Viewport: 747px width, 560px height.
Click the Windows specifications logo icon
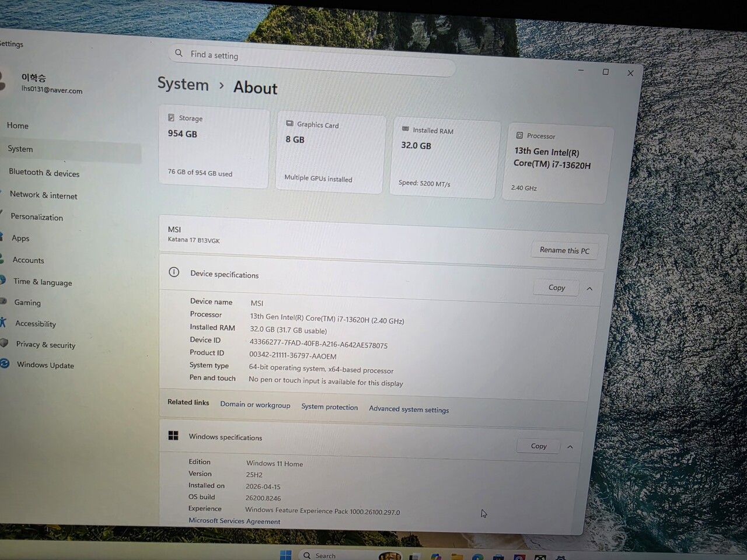173,436
